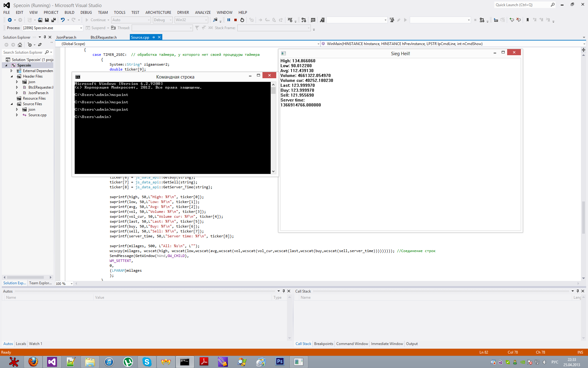Click the Uncomment selection icon

(518, 20)
